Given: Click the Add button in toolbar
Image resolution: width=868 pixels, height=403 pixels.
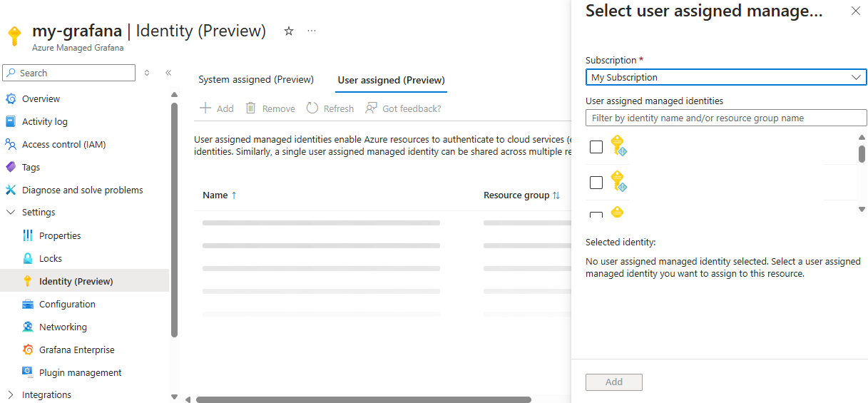Looking at the screenshot, I should pyautogui.click(x=217, y=108).
